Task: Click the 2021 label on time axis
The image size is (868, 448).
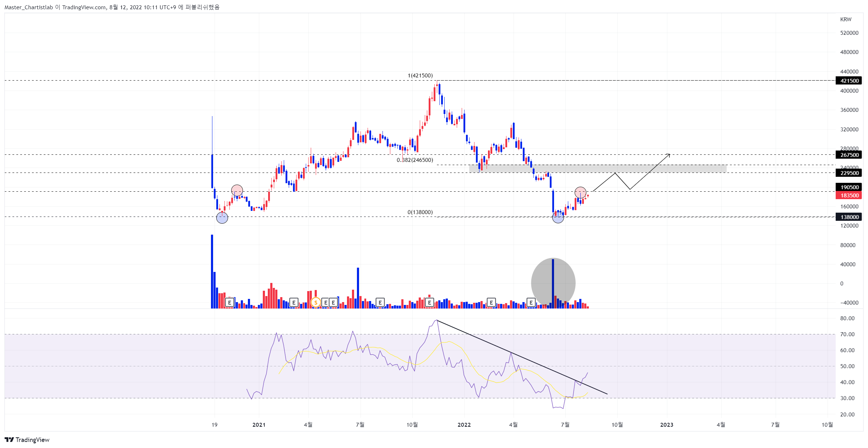Action: click(x=259, y=425)
